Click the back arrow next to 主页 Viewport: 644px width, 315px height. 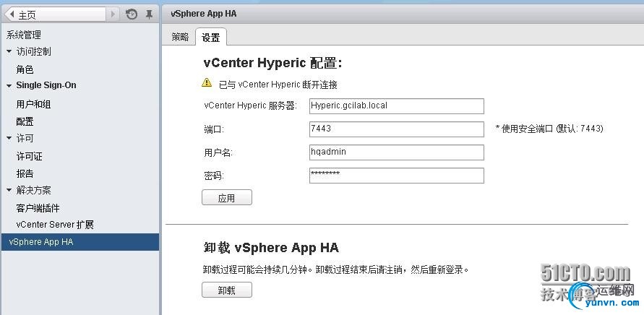tap(12, 14)
